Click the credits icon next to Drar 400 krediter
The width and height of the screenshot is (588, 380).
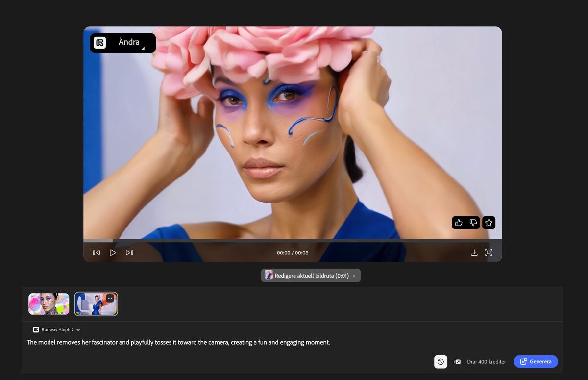click(457, 362)
